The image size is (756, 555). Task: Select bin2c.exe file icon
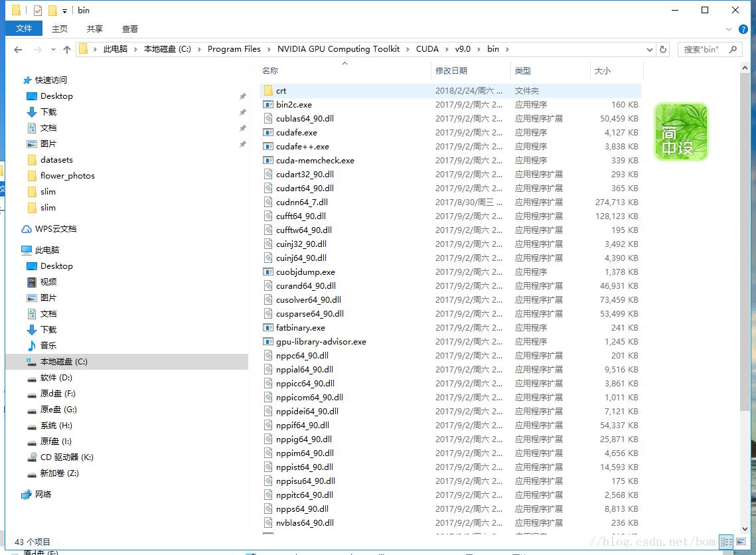[268, 105]
